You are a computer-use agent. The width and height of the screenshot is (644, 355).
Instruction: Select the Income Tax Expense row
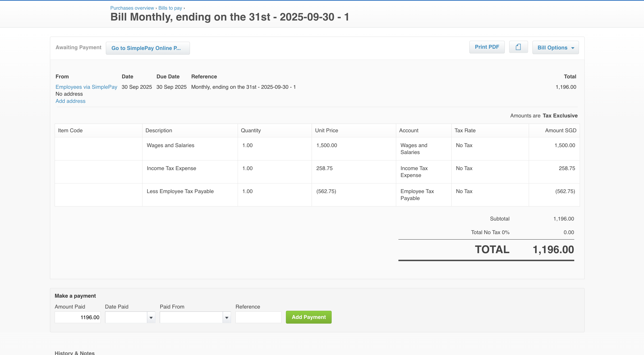click(x=171, y=168)
